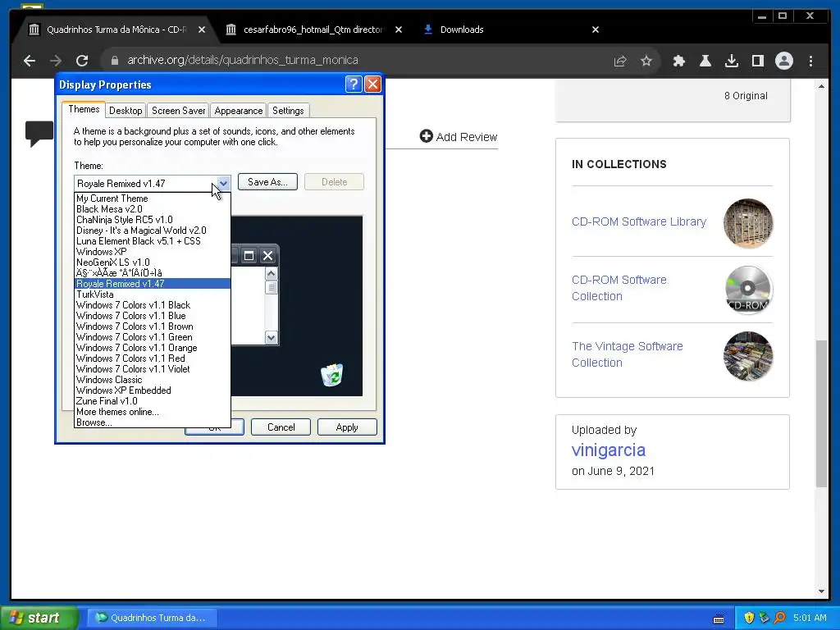Screen dimensions: 840x630
Task: Click the CD-ROM Software Library thumbnail
Action: click(748, 223)
